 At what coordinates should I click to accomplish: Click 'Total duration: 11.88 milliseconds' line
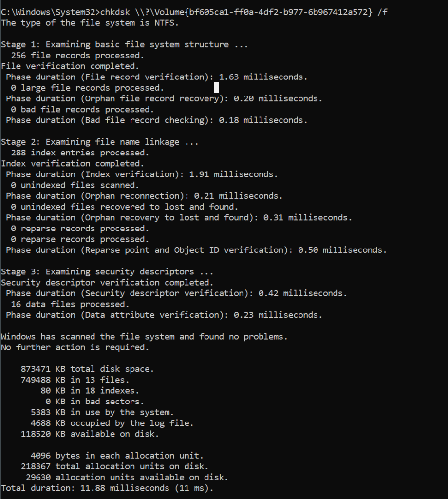[x=107, y=488]
